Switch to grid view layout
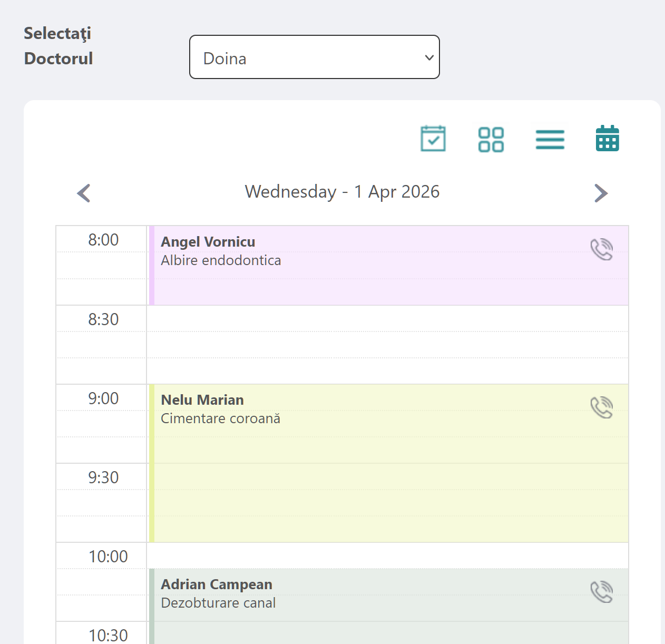The image size is (665, 644). [491, 139]
